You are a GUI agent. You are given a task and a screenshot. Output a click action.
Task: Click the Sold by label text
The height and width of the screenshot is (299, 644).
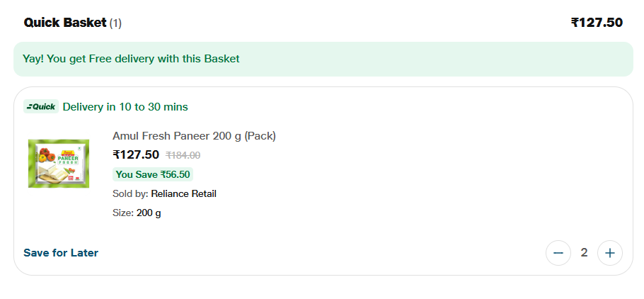[130, 193]
